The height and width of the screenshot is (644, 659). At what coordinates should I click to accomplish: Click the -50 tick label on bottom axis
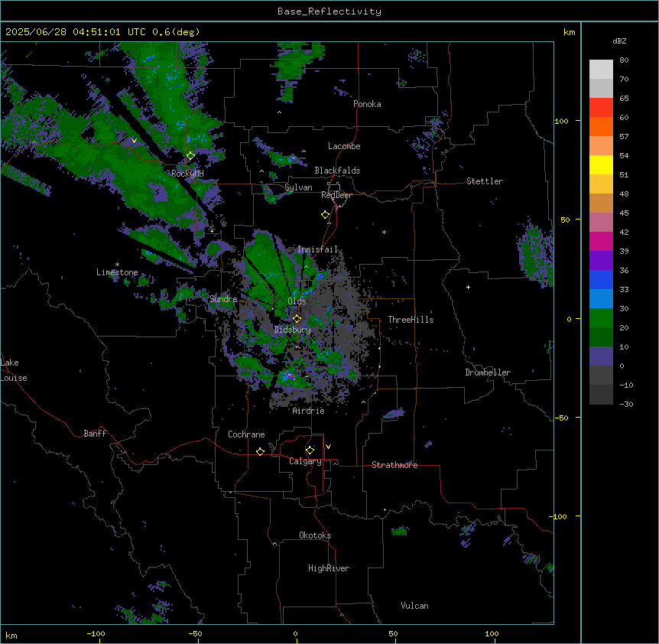[195, 633]
